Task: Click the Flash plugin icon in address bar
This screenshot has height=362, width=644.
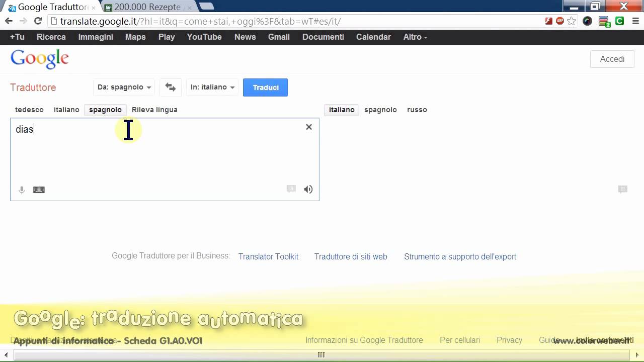Action: pos(549,21)
